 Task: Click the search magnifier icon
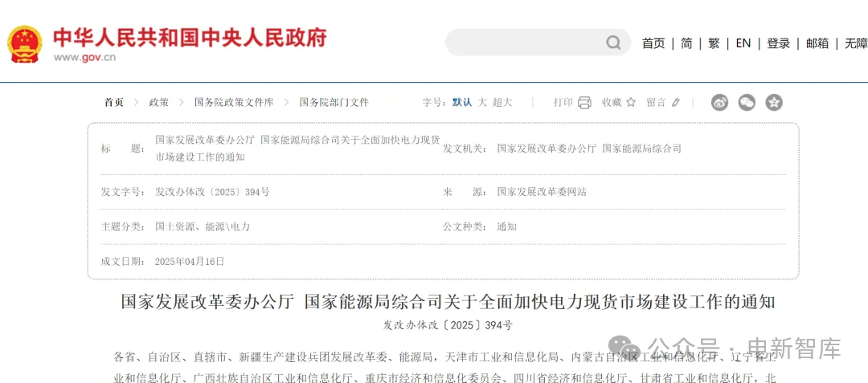coord(613,43)
